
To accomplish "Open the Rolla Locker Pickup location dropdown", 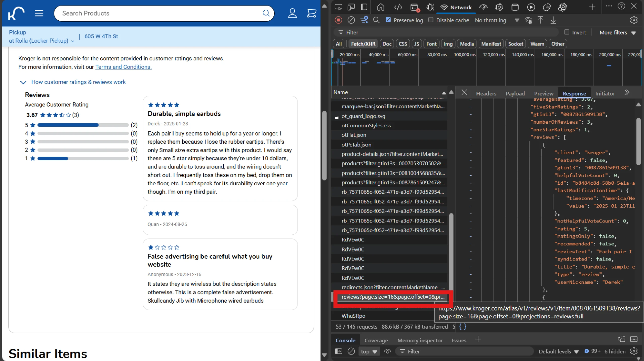I will click(x=42, y=41).
